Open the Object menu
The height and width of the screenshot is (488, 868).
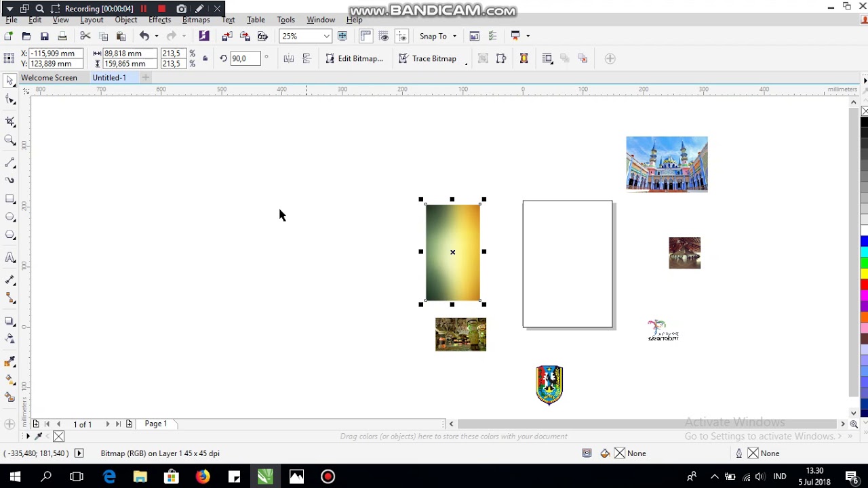coord(126,20)
